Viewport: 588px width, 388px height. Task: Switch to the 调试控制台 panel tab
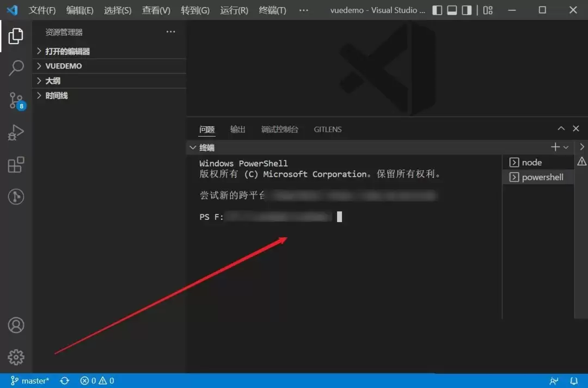(279, 130)
